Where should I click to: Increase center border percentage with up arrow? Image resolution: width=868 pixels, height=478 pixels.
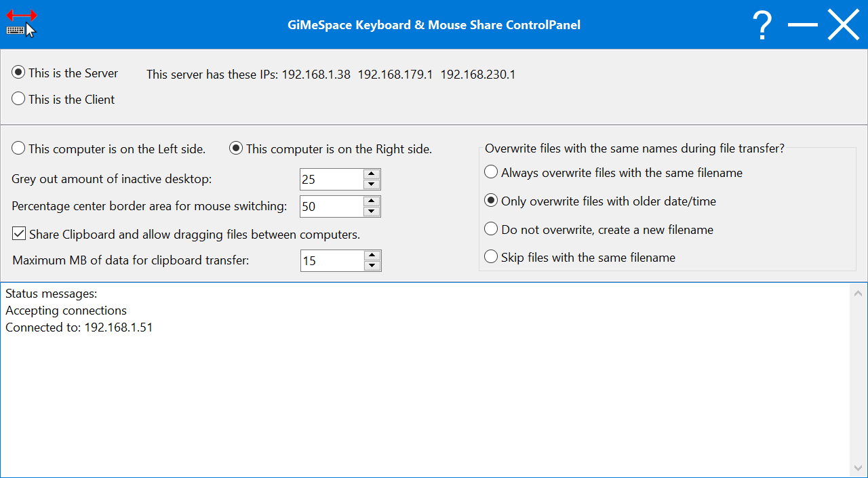click(371, 201)
